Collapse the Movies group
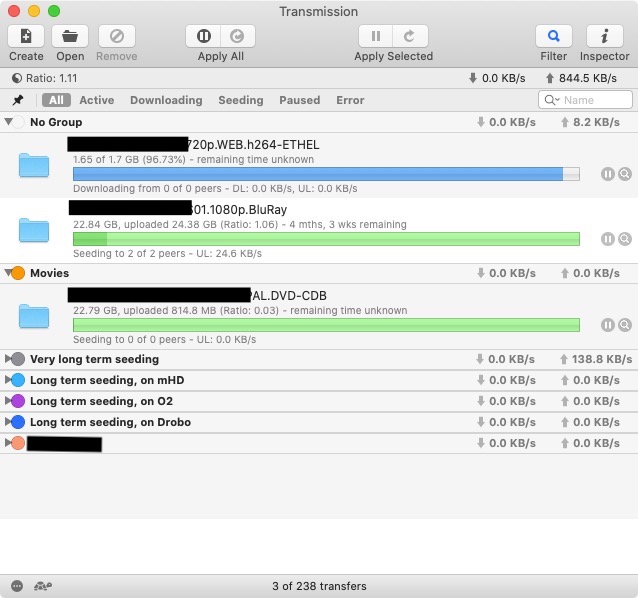The height and width of the screenshot is (598, 638). tap(8, 273)
